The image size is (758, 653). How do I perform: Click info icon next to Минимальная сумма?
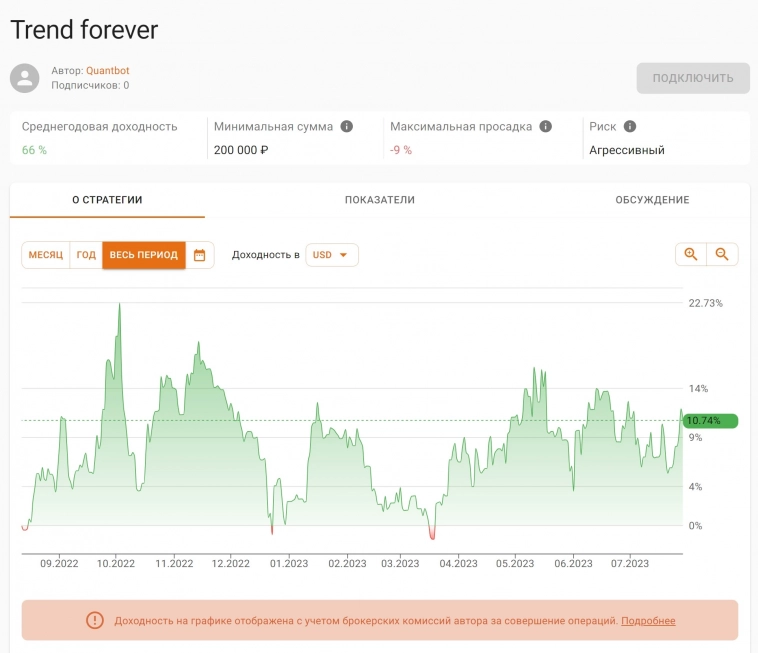pos(347,127)
